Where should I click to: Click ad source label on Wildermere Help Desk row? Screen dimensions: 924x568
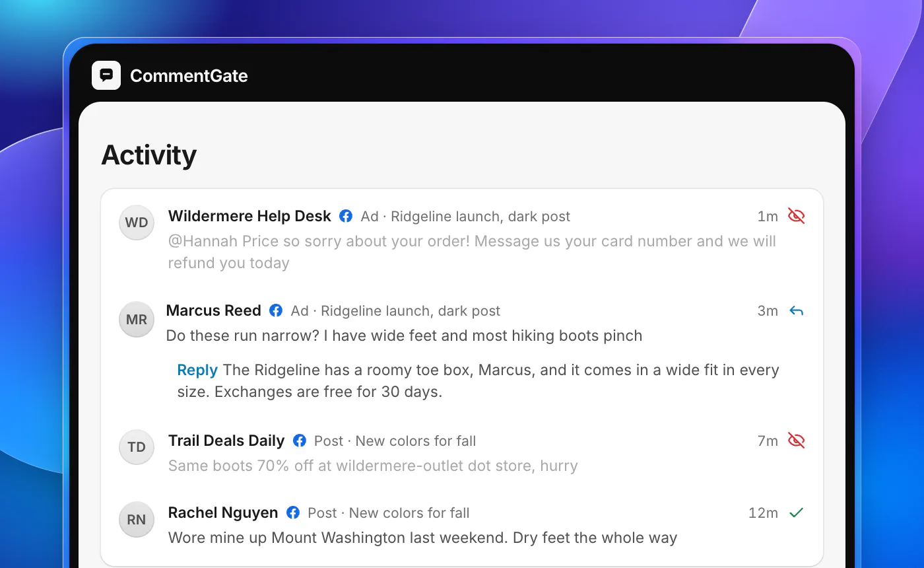point(465,217)
